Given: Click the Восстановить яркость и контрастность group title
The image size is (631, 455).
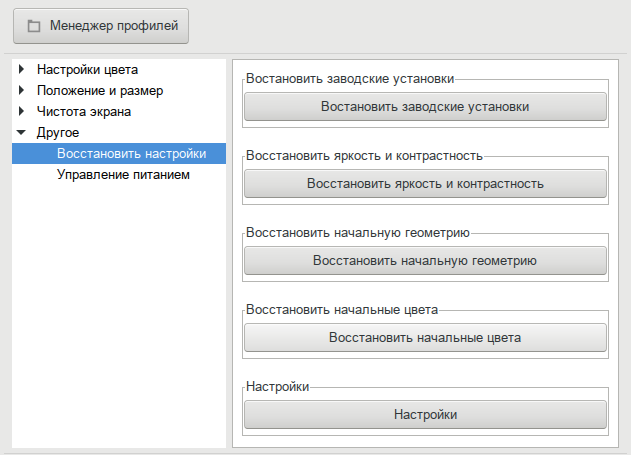Looking at the screenshot, I should coord(364,155).
